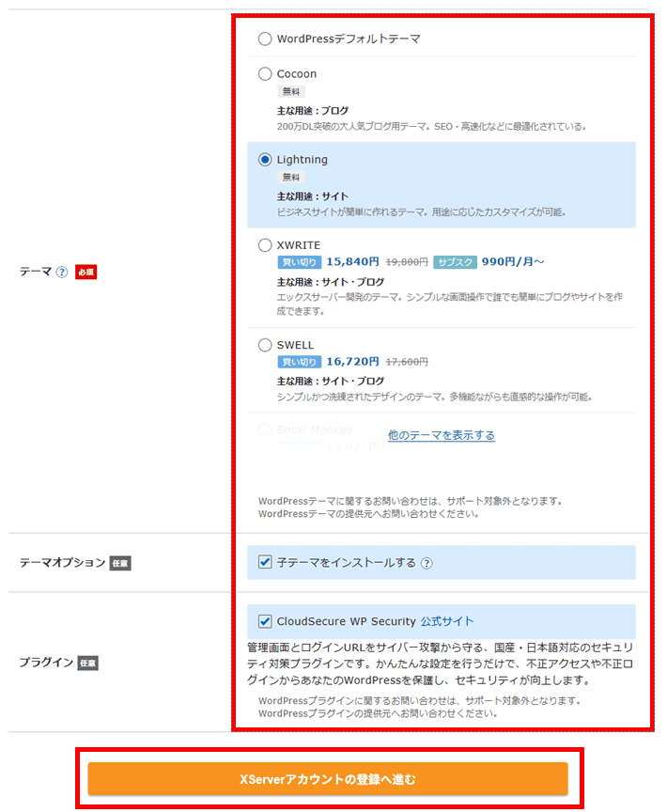This screenshot has width=667, height=812.
Task: Click the 16,720円 price text
Action: pos(353,361)
